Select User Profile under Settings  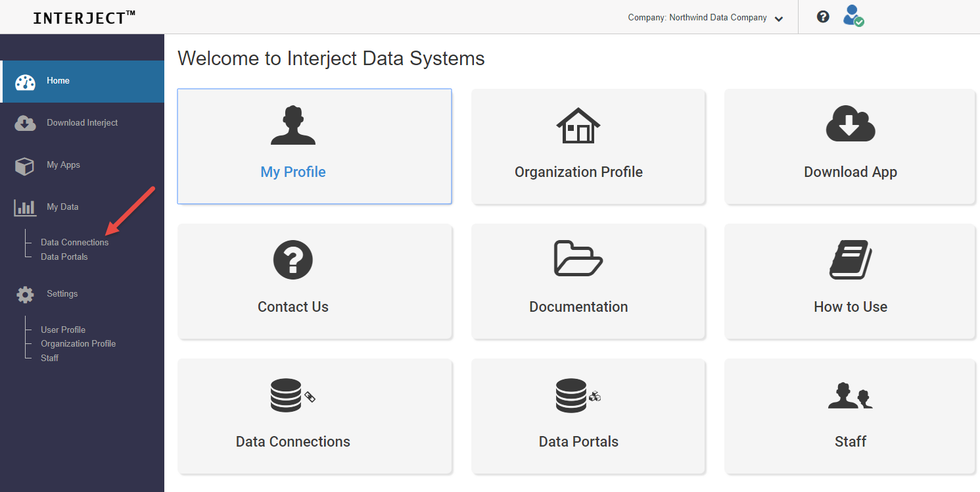pyautogui.click(x=63, y=330)
